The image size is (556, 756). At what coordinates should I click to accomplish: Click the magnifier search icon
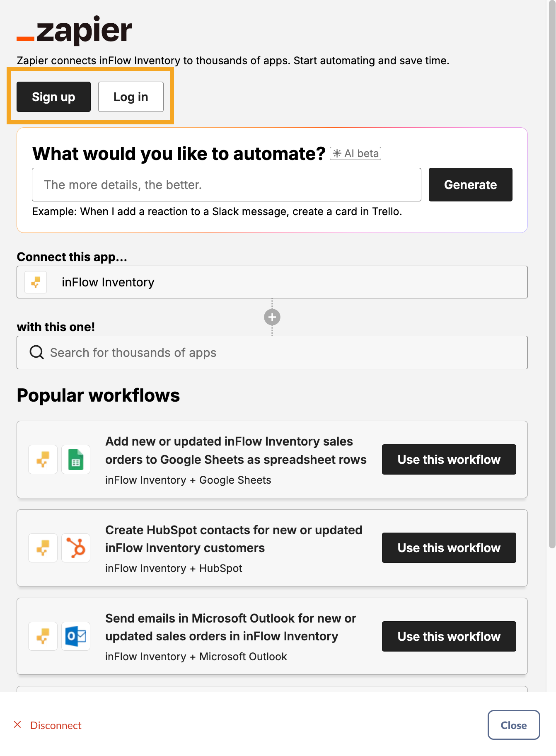click(36, 352)
